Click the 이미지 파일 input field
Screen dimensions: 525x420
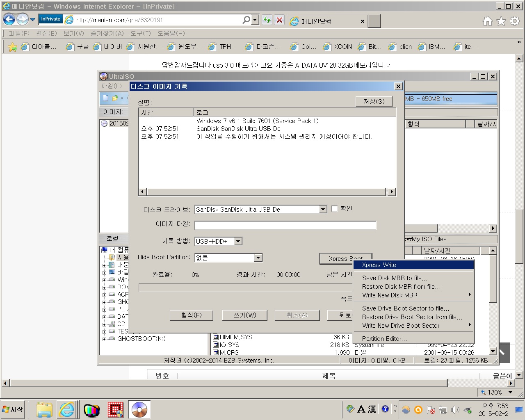285,225
